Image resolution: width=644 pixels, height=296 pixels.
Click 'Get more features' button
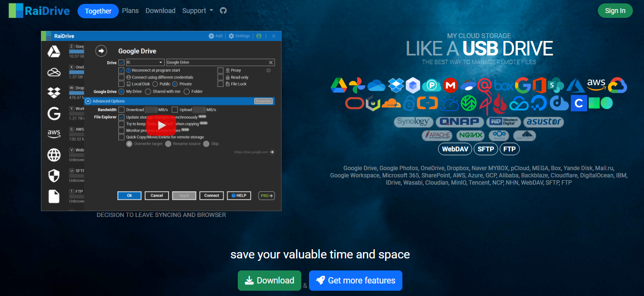click(356, 281)
